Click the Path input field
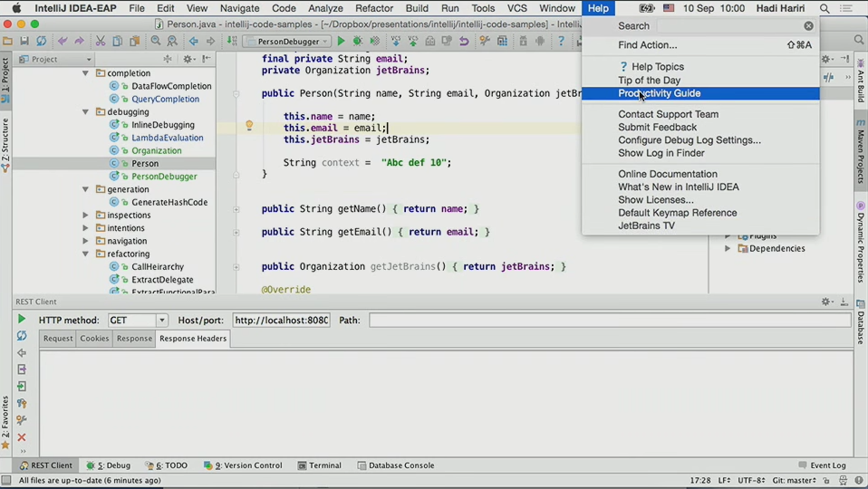The height and width of the screenshot is (489, 868). 610,321
